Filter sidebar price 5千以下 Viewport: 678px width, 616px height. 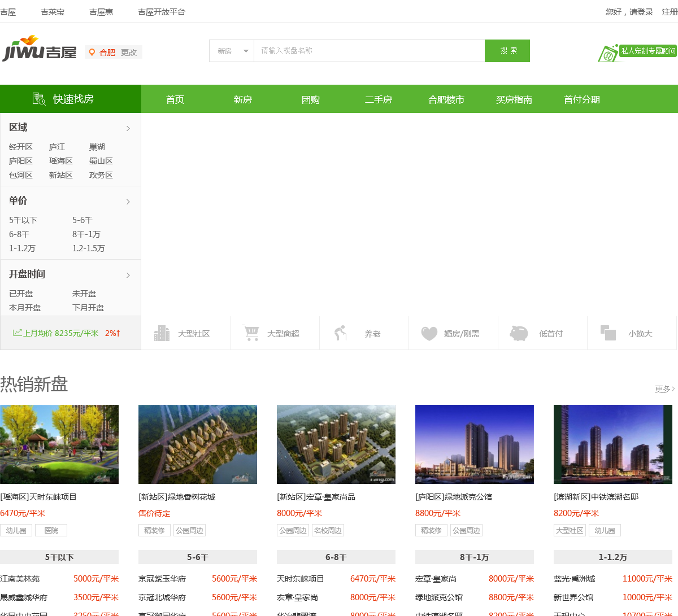coord(23,220)
